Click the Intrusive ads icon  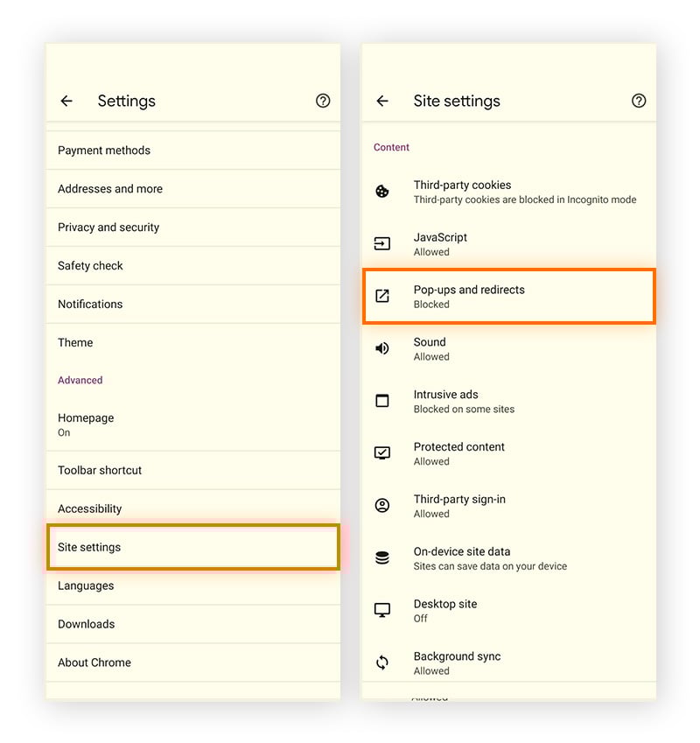pos(381,401)
